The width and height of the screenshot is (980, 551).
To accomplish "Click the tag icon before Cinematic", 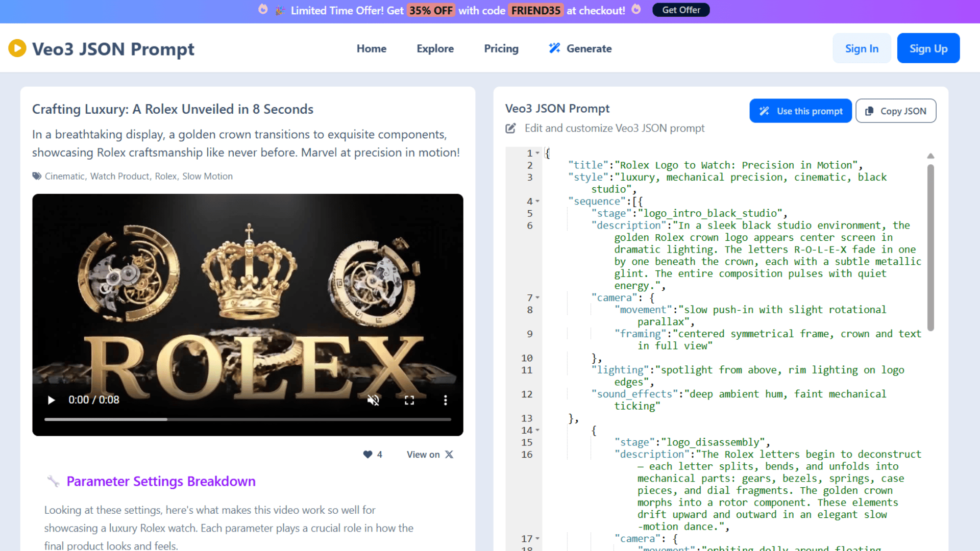I will point(37,176).
